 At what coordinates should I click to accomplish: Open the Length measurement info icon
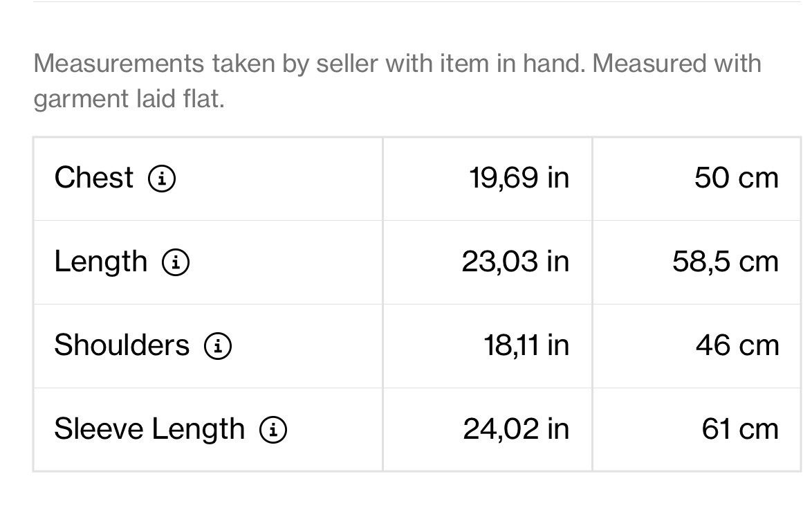pos(176,262)
